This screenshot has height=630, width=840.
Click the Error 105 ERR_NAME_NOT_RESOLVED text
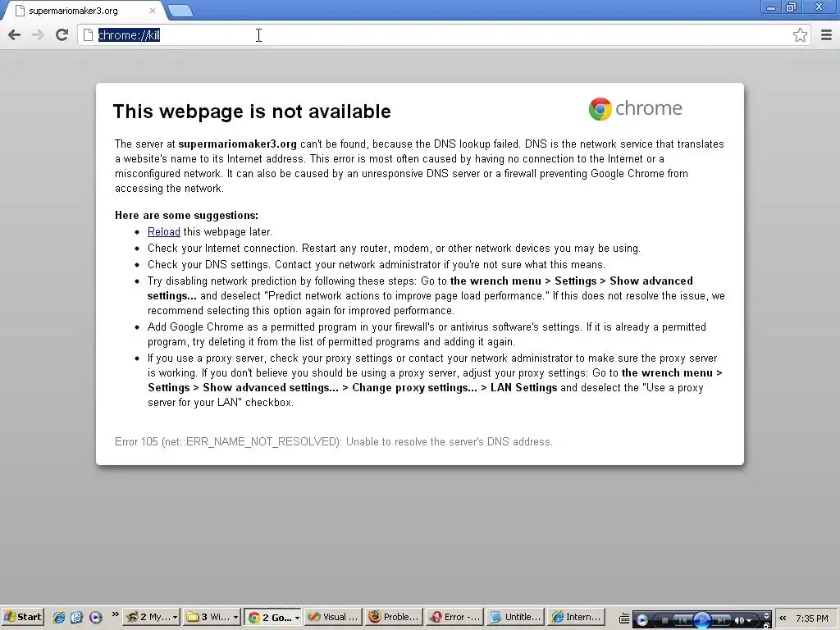click(334, 442)
